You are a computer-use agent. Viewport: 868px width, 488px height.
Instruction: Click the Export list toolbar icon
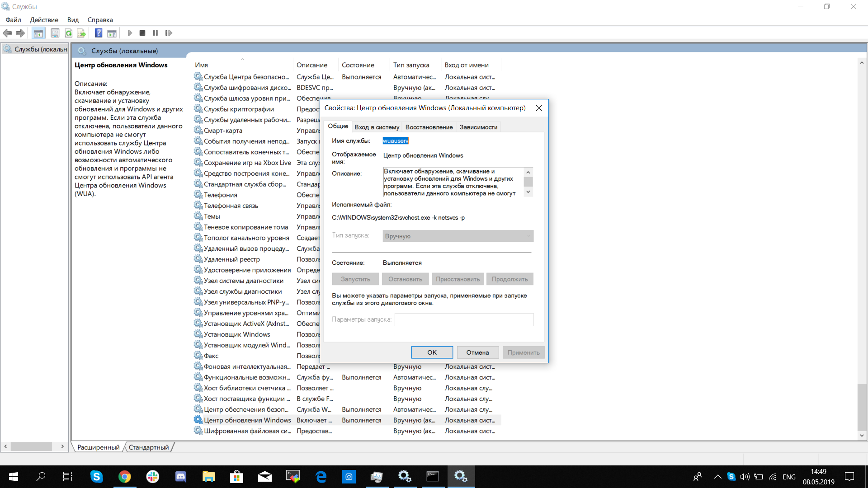(x=81, y=33)
